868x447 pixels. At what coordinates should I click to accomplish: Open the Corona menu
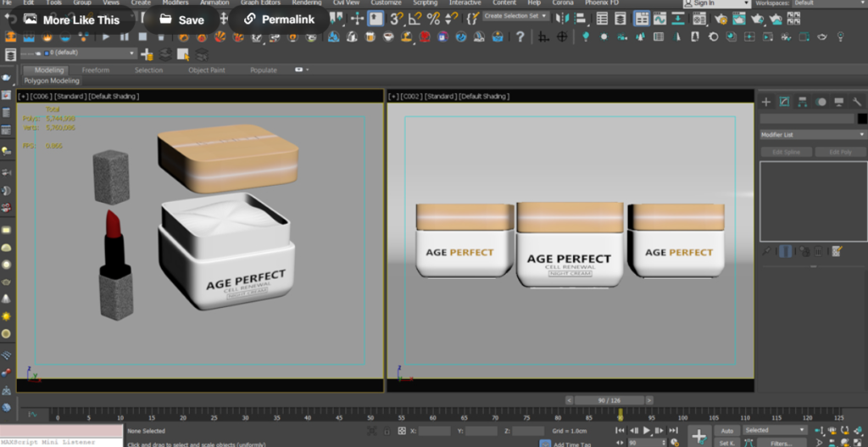563,3
